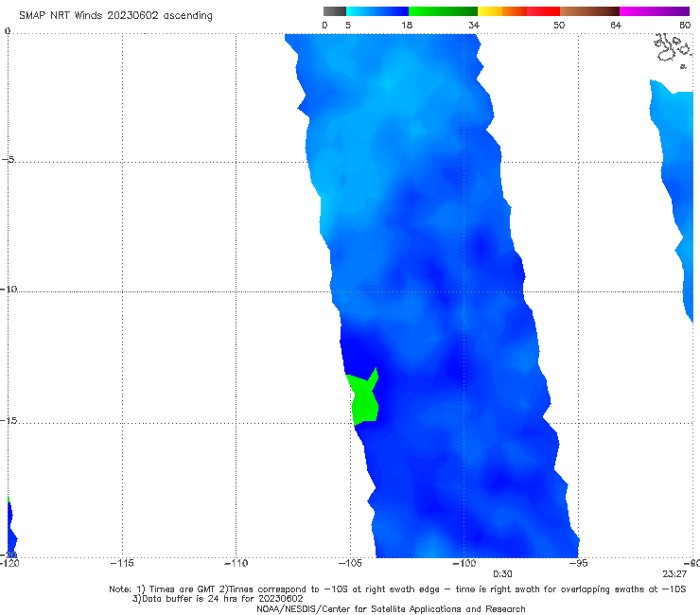Click the swath time label '0:30'
This screenshot has height=615, width=700.
(502, 574)
